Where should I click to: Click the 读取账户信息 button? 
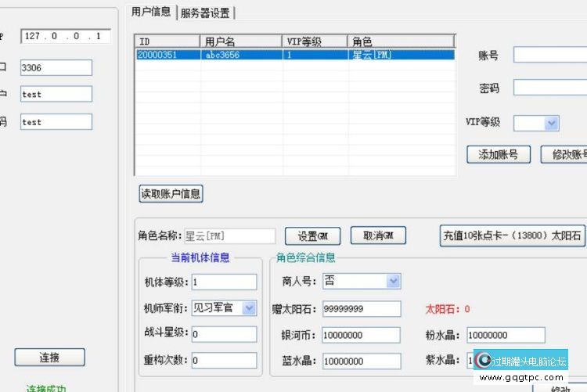[171, 193]
